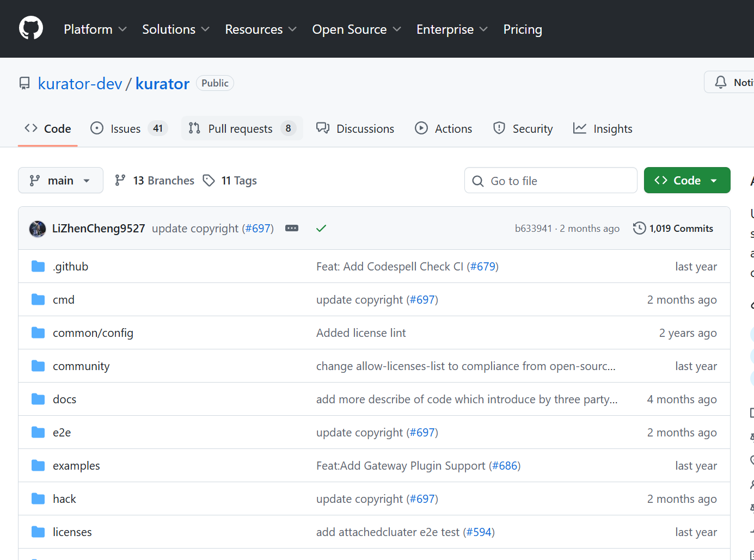Open the kurator-dev organization link
This screenshot has height=560, width=754.
pos(80,83)
